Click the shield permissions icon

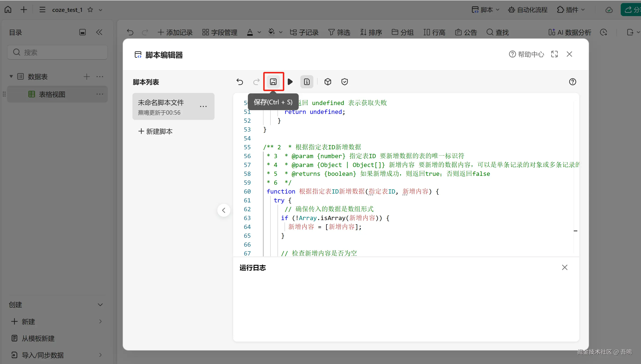[344, 82]
